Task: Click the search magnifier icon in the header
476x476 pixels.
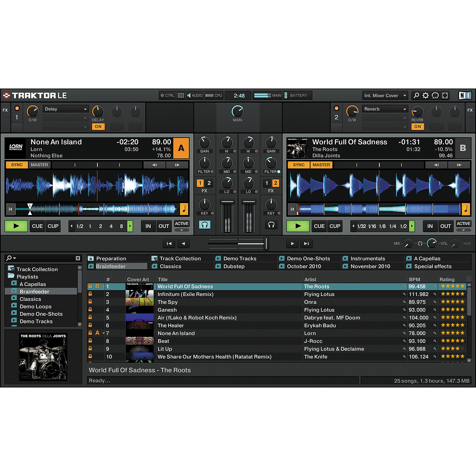Action: pyautogui.click(x=416, y=96)
